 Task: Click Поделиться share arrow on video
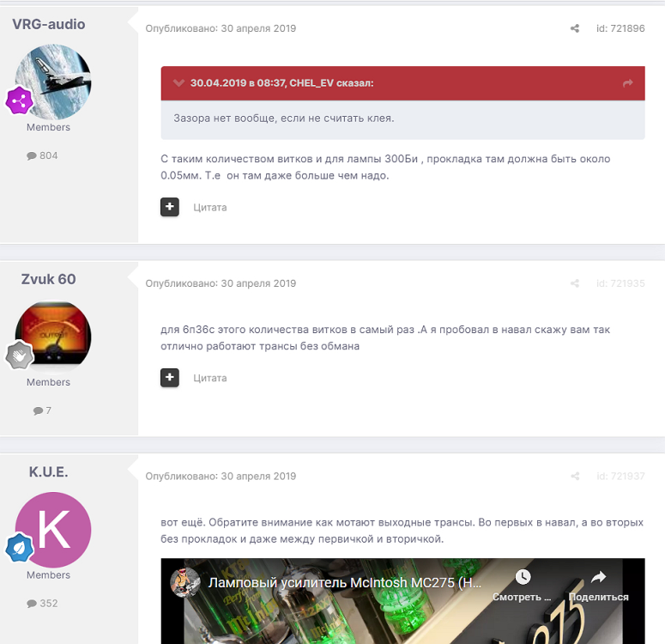pos(598,577)
